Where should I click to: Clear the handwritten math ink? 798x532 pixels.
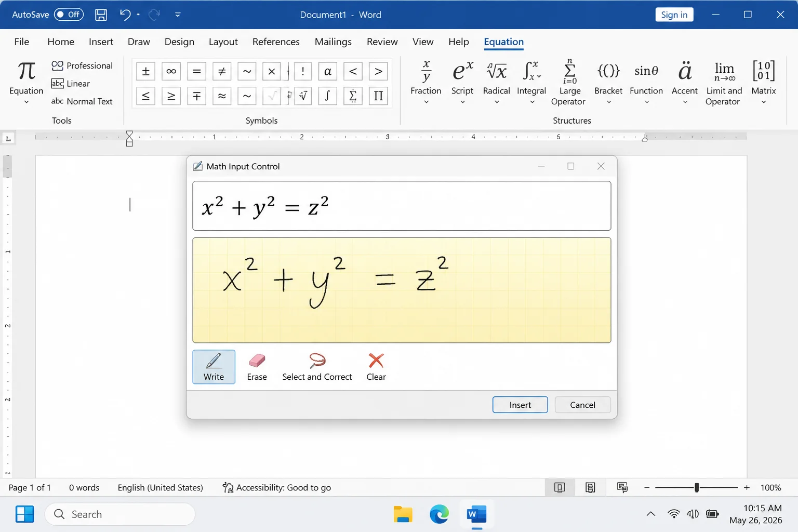376,367
